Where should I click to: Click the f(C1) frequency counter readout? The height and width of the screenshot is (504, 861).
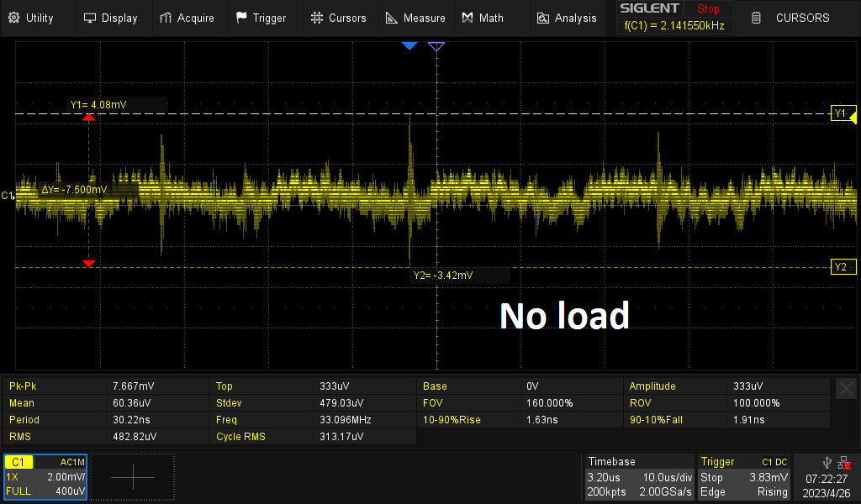point(674,25)
